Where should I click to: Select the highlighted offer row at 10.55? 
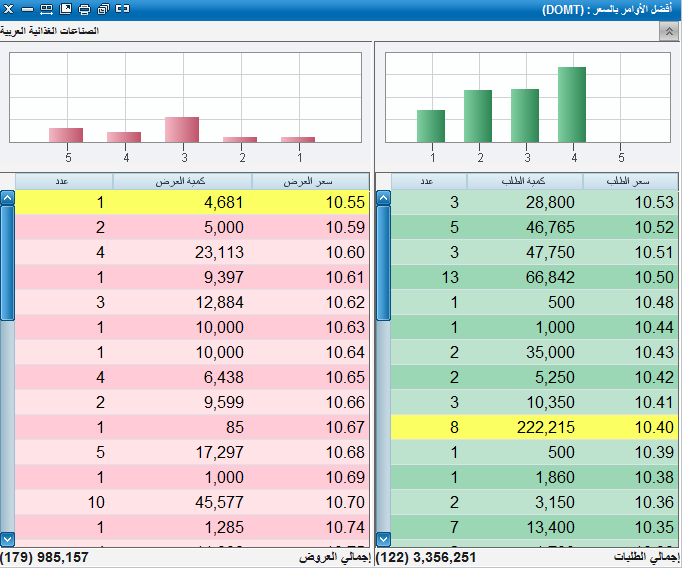point(192,203)
